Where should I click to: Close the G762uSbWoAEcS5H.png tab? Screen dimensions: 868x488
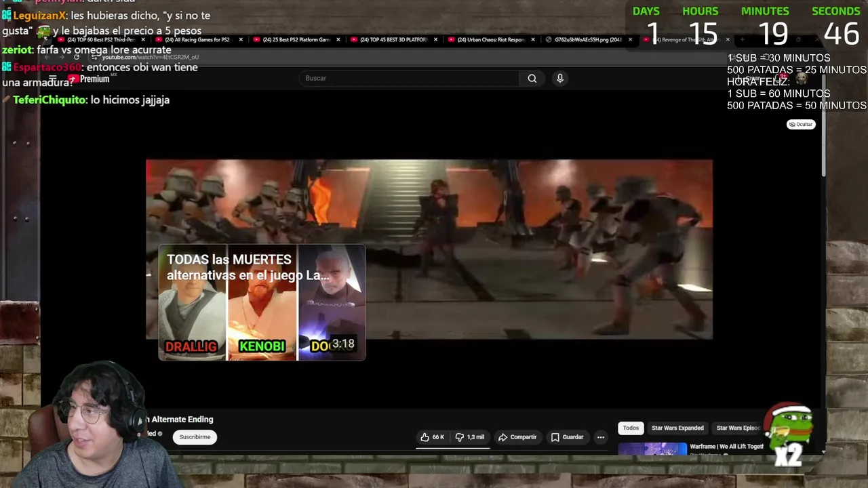click(x=630, y=40)
